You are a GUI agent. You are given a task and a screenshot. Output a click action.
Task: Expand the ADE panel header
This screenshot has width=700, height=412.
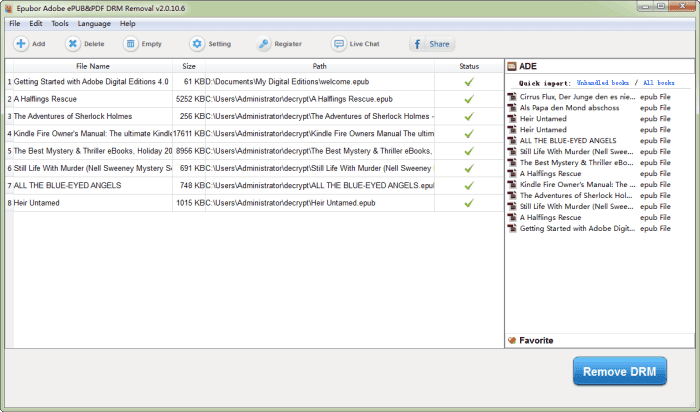click(600, 67)
